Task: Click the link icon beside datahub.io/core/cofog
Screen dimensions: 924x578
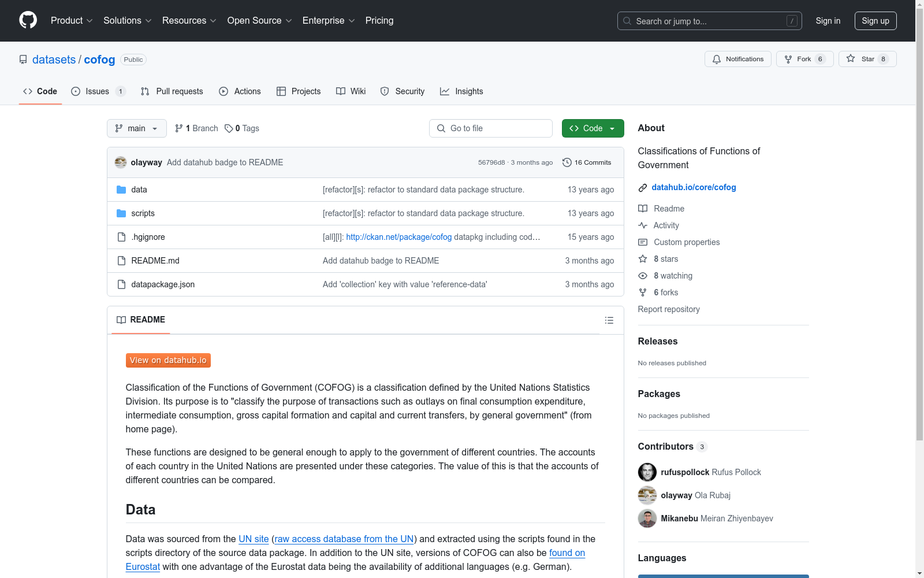Action: point(643,187)
